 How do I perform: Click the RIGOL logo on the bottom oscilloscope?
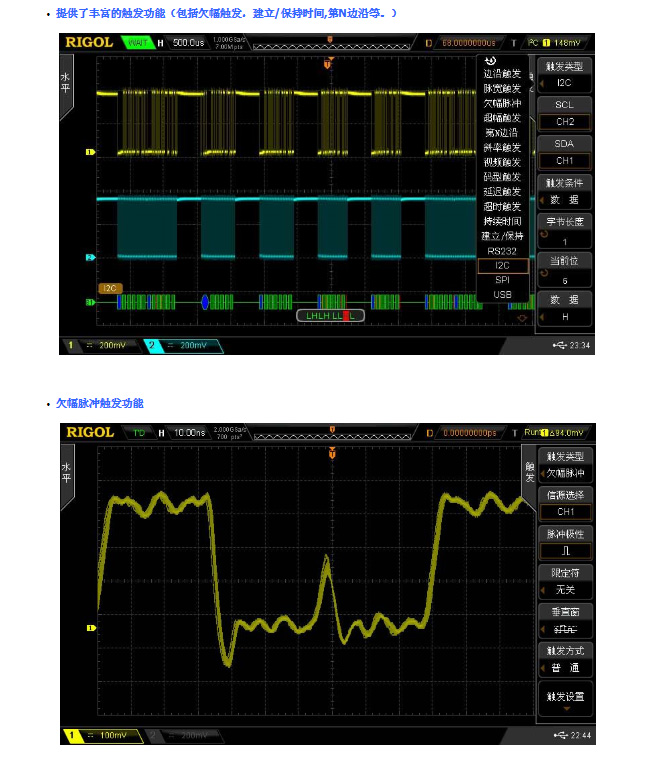tap(89, 432)
